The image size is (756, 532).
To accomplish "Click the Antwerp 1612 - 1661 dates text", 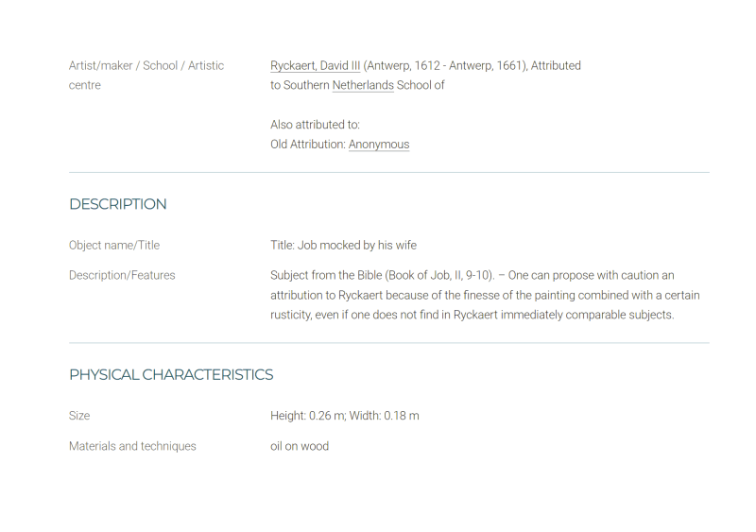I will click(445, 65).
